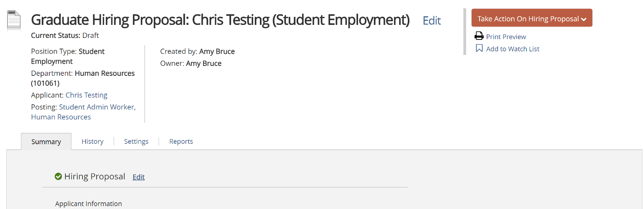The width and height of the screenshot is (644, 209).
Task: Click the Edit link in the Hiring Proposal section
Action: 138,177
